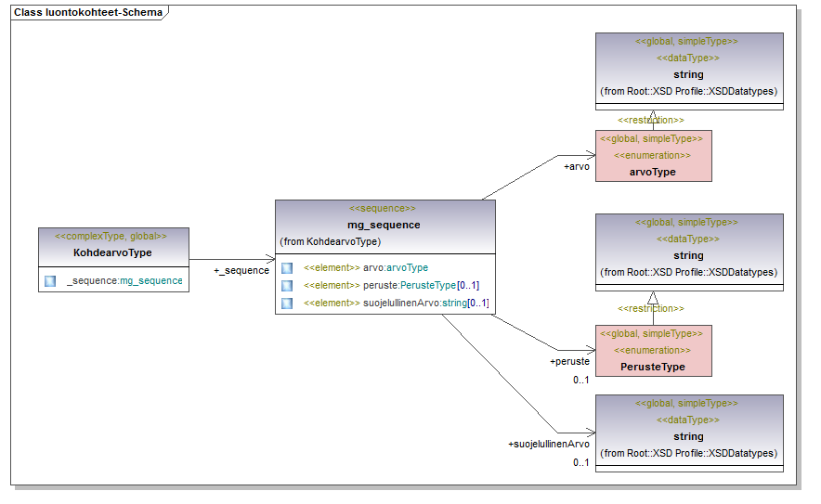Click the PerusteType type link in mg_sequence
Image resolution: width=821 pixels, height=504 pixels.
click(x=435, y=286)
